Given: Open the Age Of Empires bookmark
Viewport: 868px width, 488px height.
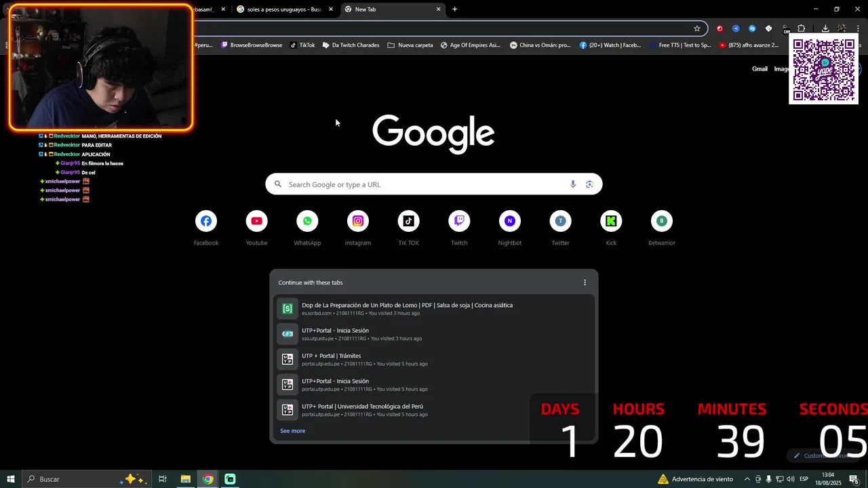Looking at the screenshot, I should [470, 45].
